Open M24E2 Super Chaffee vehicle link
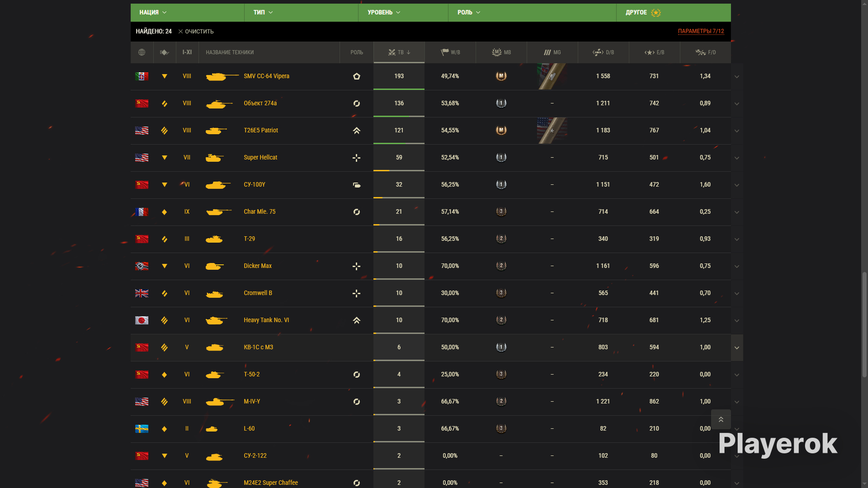Screen dimensions: 868x488 (x=271, y=483)
